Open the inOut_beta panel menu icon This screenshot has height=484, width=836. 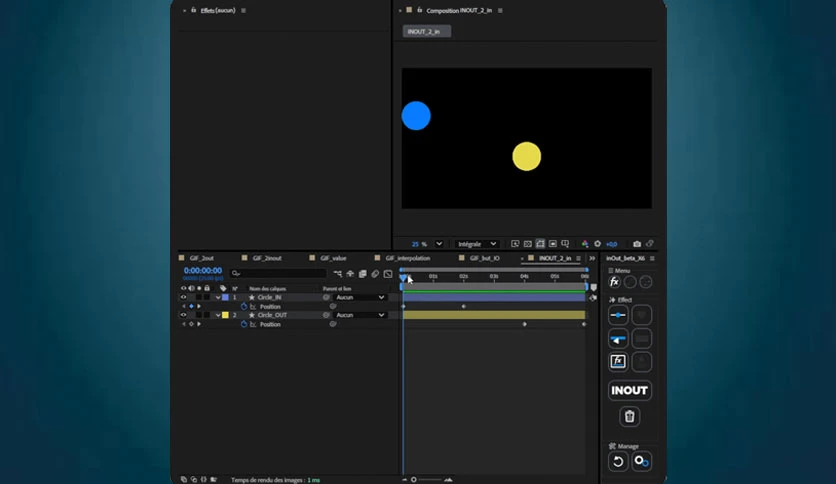pos(652,259)
